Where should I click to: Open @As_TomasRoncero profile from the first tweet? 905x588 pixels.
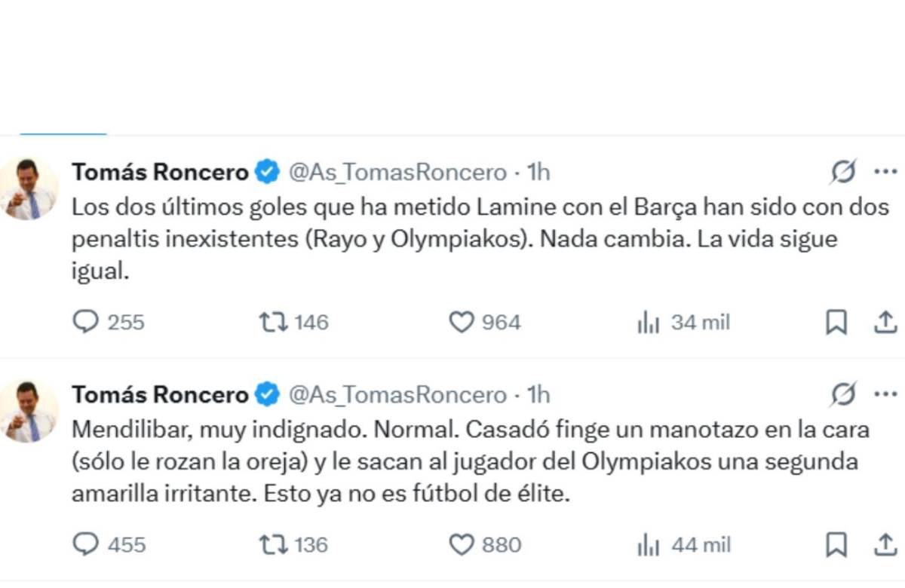pyautogui.click(x=397, y=172)
